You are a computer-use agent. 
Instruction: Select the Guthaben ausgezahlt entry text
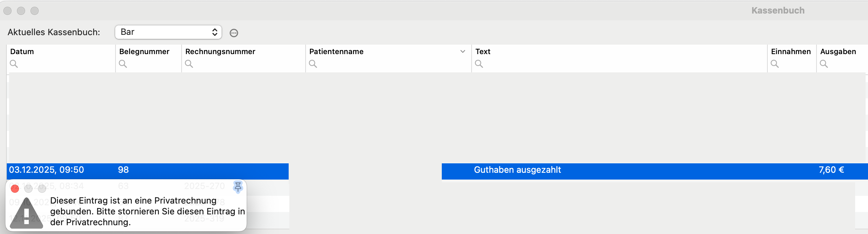pos(517,170)
